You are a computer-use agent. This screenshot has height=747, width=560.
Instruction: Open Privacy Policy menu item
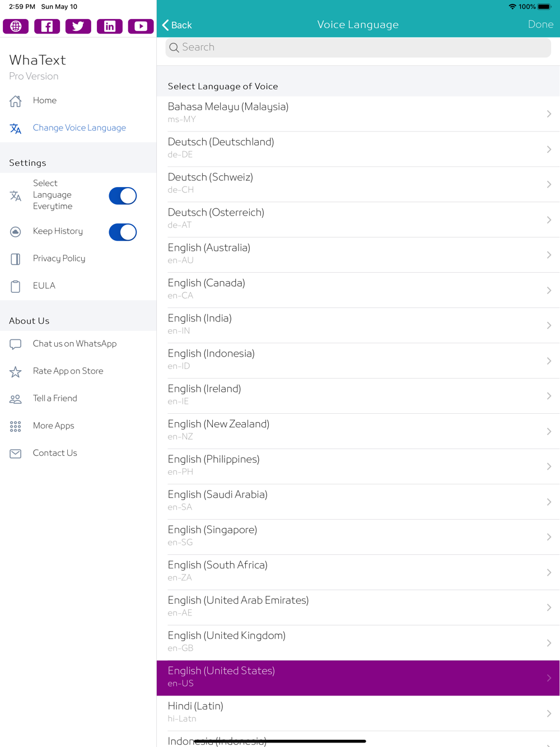coord(78,259)
